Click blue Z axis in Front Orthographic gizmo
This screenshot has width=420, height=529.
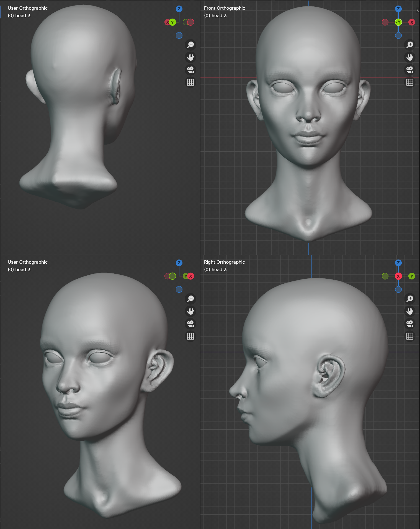coord(398,9)
